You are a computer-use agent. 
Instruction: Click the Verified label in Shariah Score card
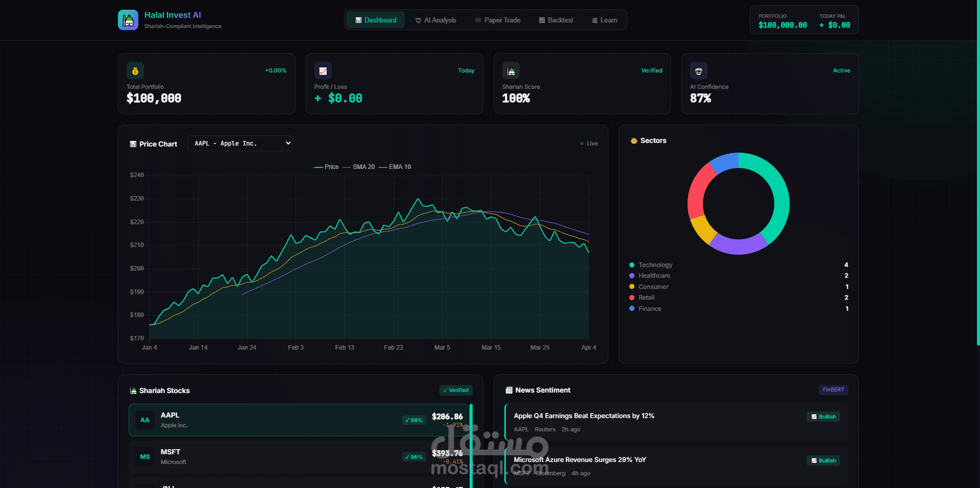coord(652,70)
